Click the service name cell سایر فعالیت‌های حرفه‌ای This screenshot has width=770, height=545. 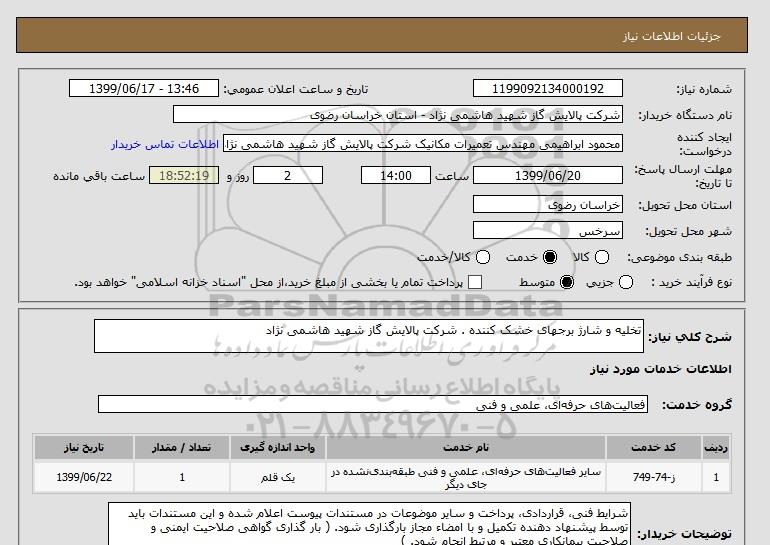coord(466,477)
